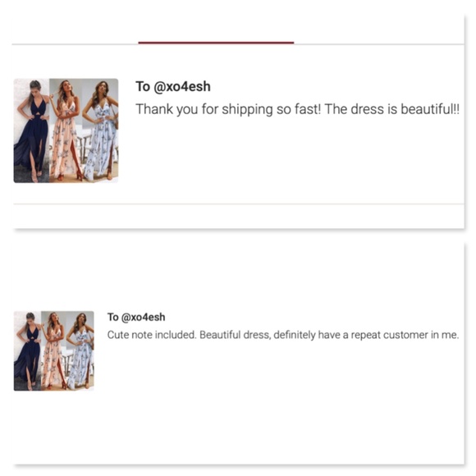Click empty footer area below top review divider
The height and width of the screenshot is (476, 476).
coord(238,216)
